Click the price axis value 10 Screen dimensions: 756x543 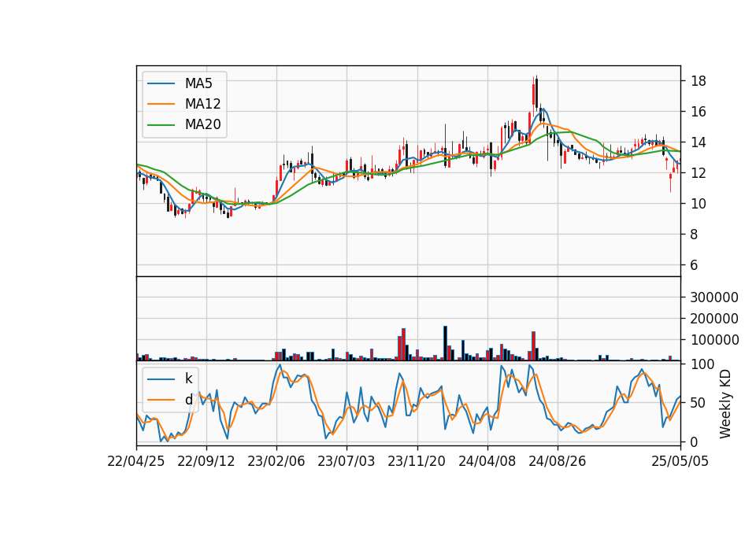point(699,204)
